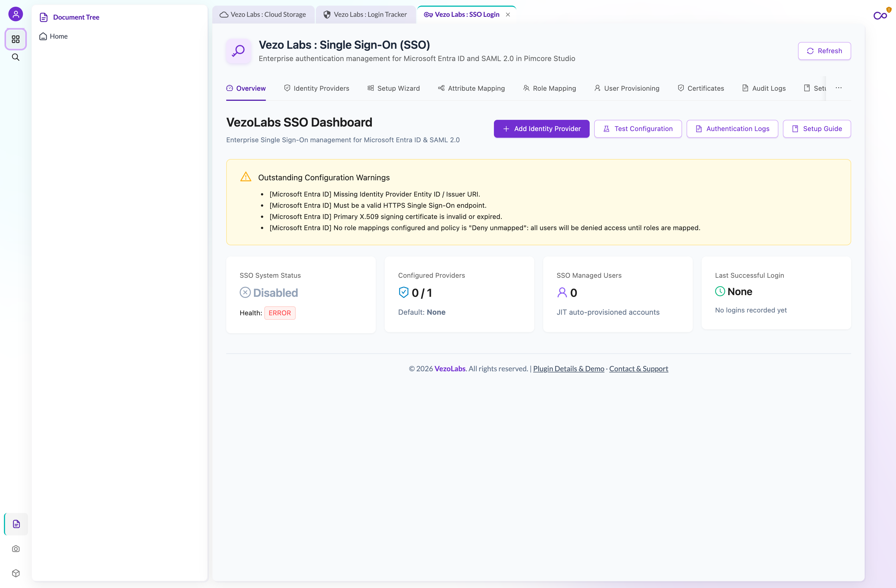Viewport: 896px width, 588px height.
Task: Switch to Vezo Labs : Login Tracker tab
Action: [366, 15]
